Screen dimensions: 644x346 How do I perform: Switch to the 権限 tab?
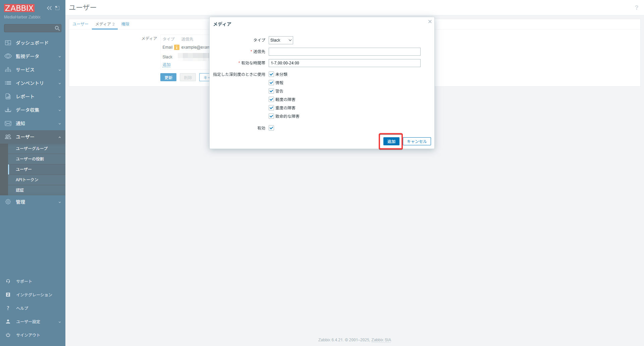(x=125, y=24)
